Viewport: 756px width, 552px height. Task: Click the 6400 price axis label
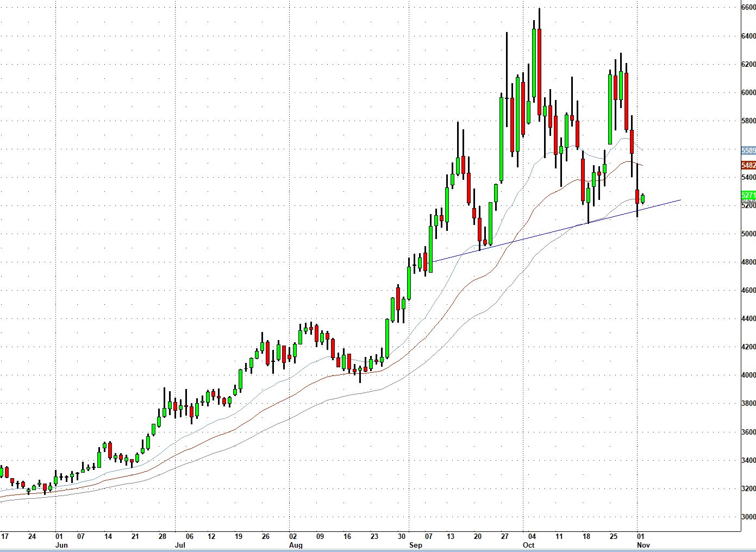pos(748,36)
